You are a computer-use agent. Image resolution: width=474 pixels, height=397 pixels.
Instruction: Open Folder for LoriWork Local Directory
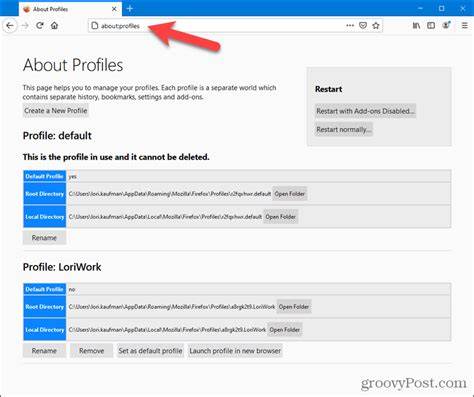pos(285,330)
